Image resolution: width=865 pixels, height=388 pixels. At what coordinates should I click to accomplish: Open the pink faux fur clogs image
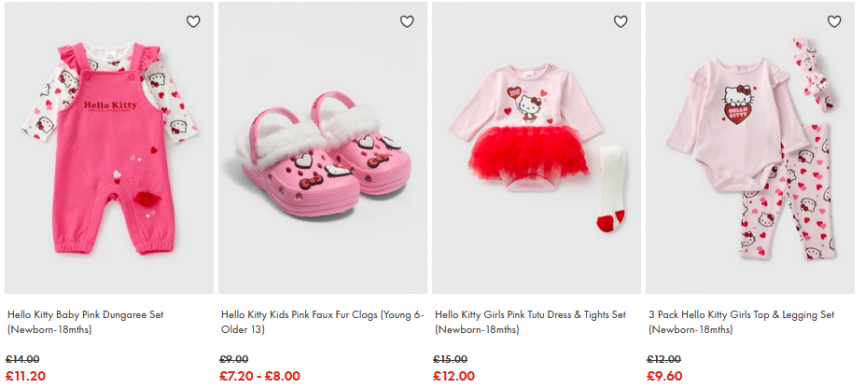coord(323,148)
